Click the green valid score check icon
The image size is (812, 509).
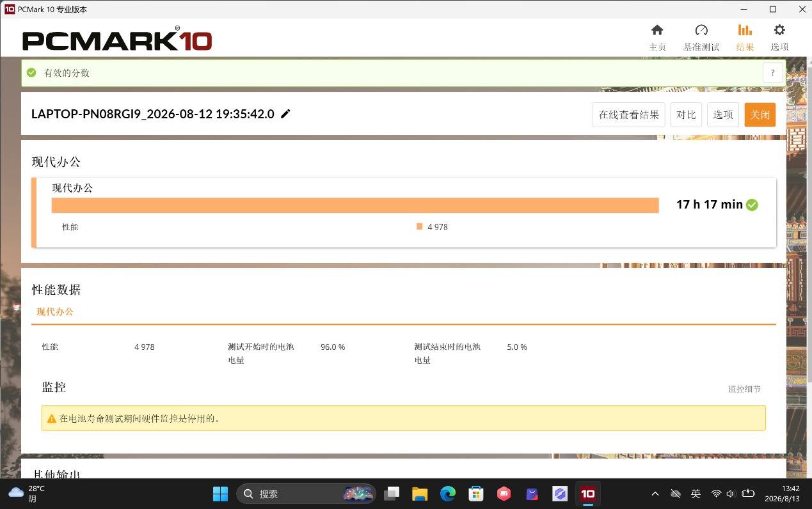[31, 73]
